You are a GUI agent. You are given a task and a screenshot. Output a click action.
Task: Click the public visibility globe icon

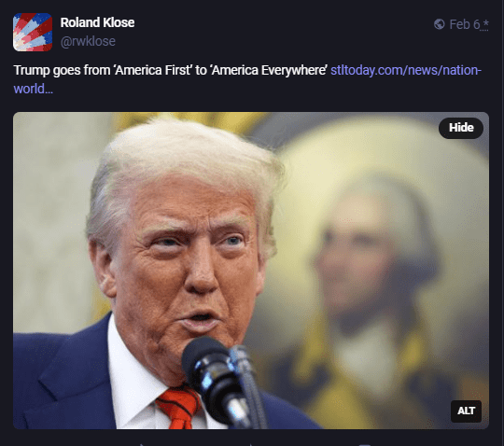[439, 24]
